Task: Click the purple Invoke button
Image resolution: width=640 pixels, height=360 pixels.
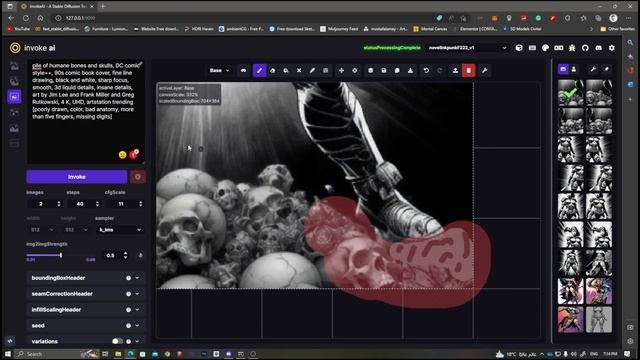Action: pyautogui.click(x=77, y=177)
